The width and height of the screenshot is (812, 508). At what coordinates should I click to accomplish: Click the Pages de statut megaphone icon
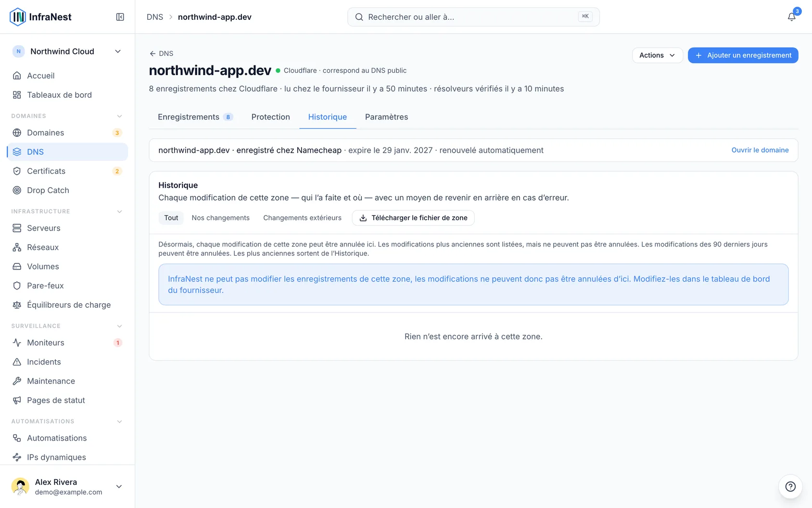[x=17, y=400]
